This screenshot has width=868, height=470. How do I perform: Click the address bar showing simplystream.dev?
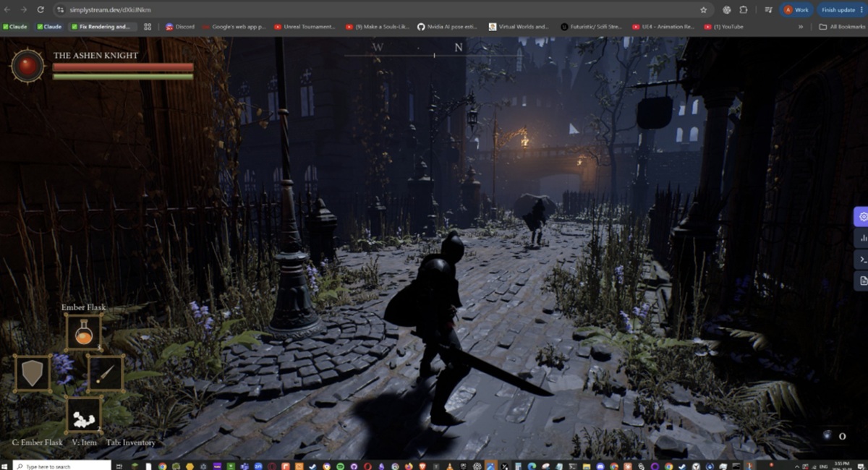tap(382, 10)
